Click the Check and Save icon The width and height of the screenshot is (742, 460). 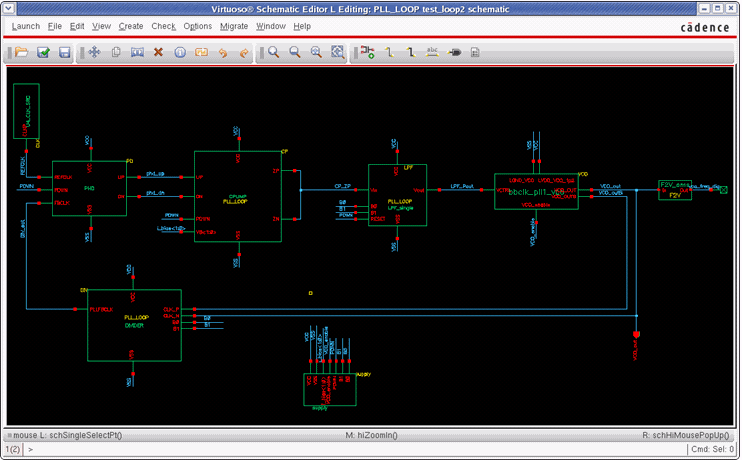[x=43, y=52]
